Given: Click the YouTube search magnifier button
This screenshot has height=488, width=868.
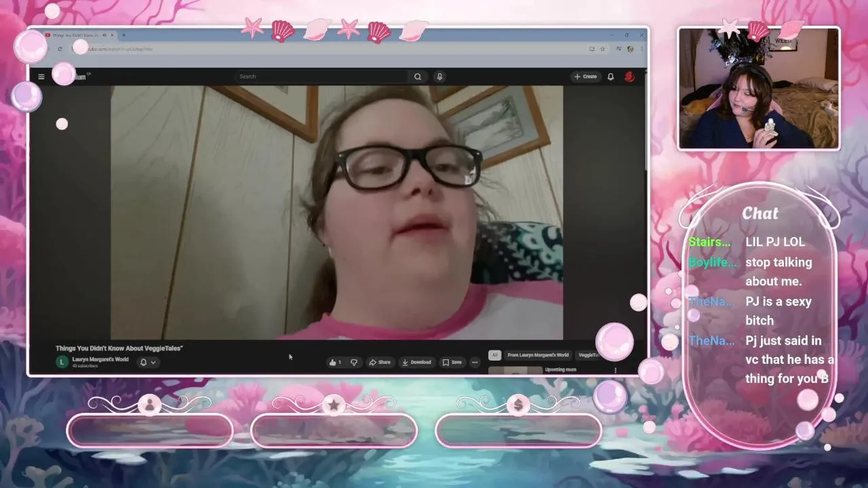Looking at the screenshot, I should coord(418,77).
